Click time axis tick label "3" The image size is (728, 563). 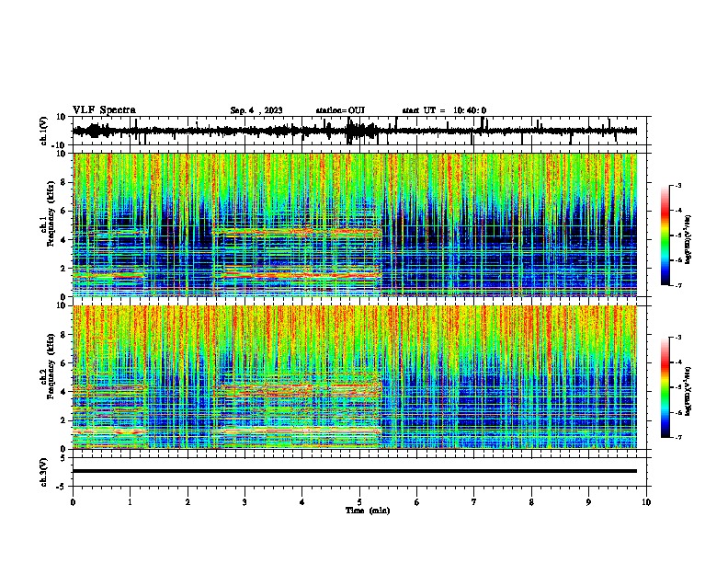pos(245,502)
